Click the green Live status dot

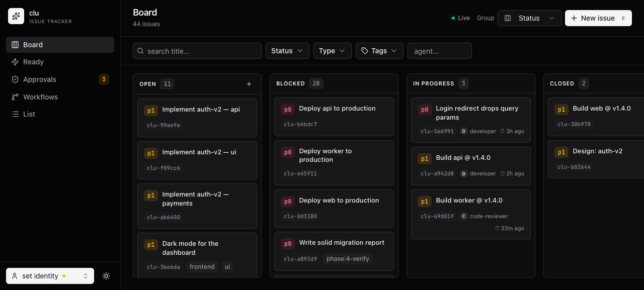(453, 18)
